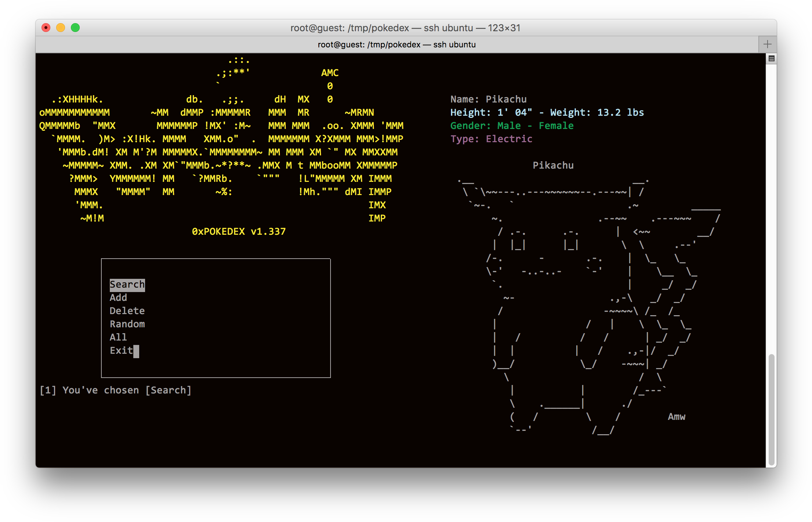Pick Random to show a random Pokemon
Screen dimensions: 812x522
click(x=127, y=324)
